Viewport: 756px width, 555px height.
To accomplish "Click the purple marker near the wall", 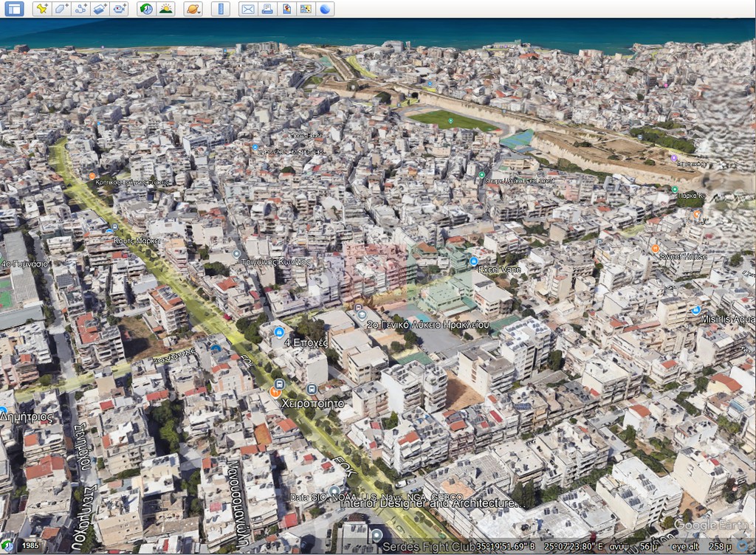I will (x=673, y=157).
